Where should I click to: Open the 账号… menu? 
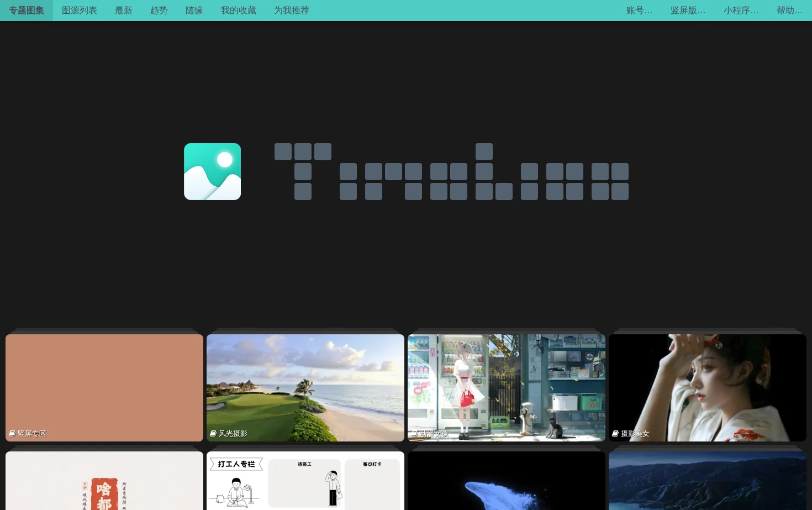(640, 10)
